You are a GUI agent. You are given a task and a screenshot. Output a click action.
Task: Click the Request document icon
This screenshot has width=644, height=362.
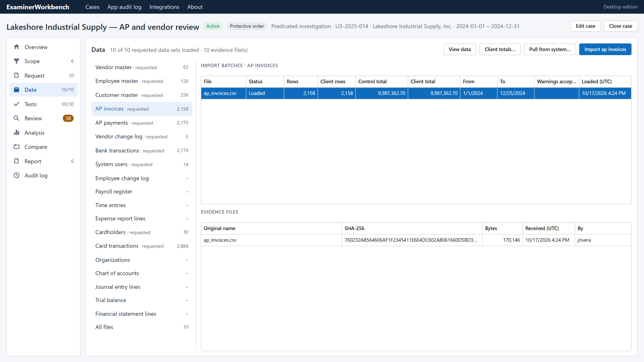coord(17,75)
